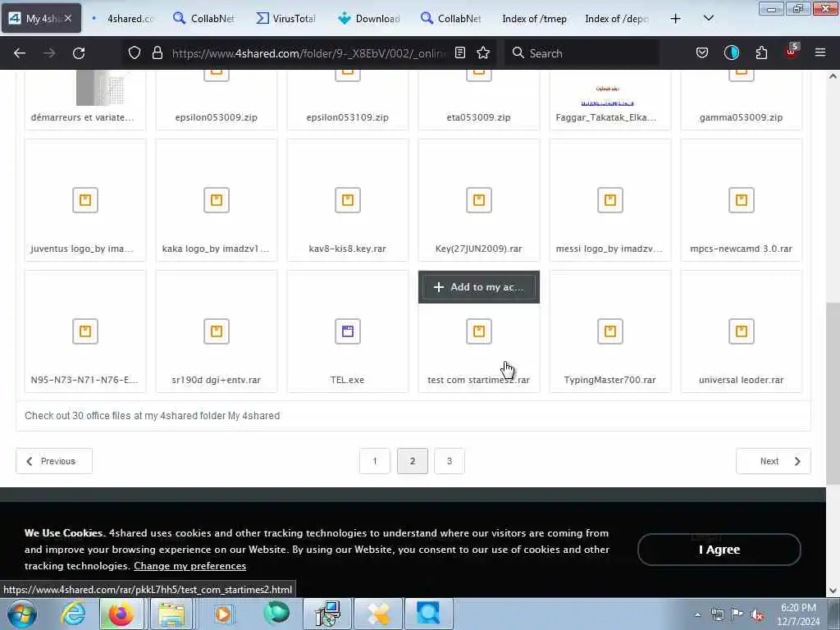Image resolution: width=840 pixels, height=630 pixels.
Task: Open the Pocket save icon
Action: point(702,52)
